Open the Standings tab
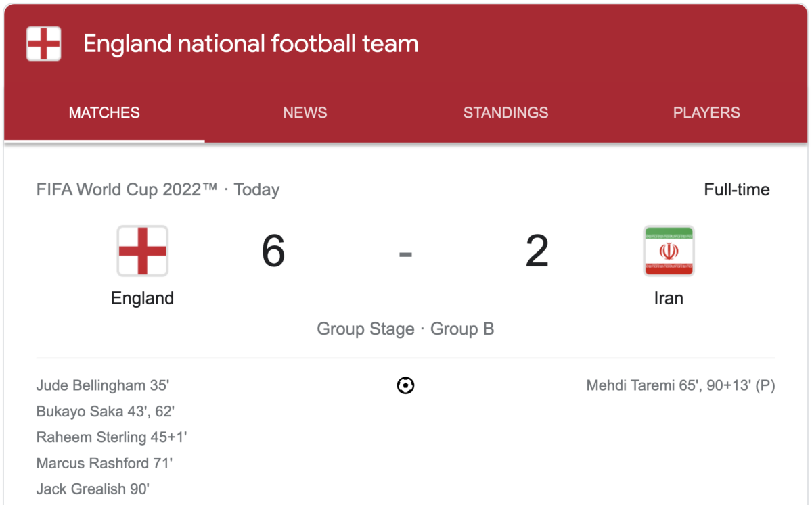The width and height of the screenshot is (812, 505). click(x=505, y=113)
